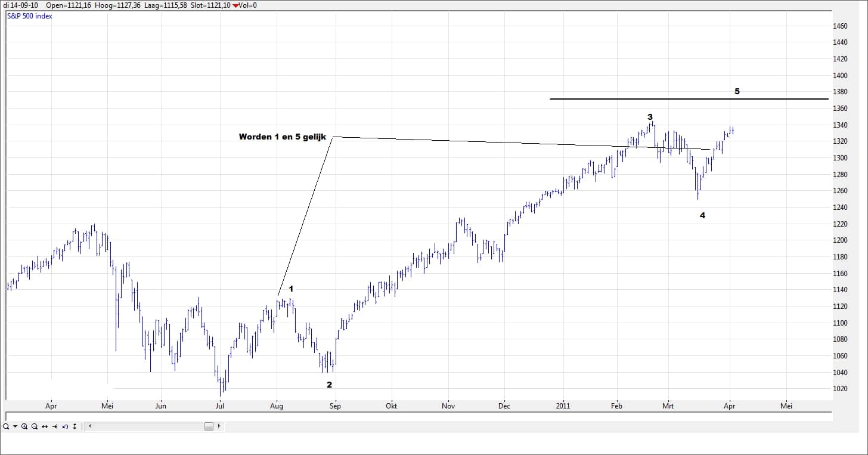Click the magnifier zoom tool icon
The width and height of the screenshot is (868, 455).
point(5,426)
